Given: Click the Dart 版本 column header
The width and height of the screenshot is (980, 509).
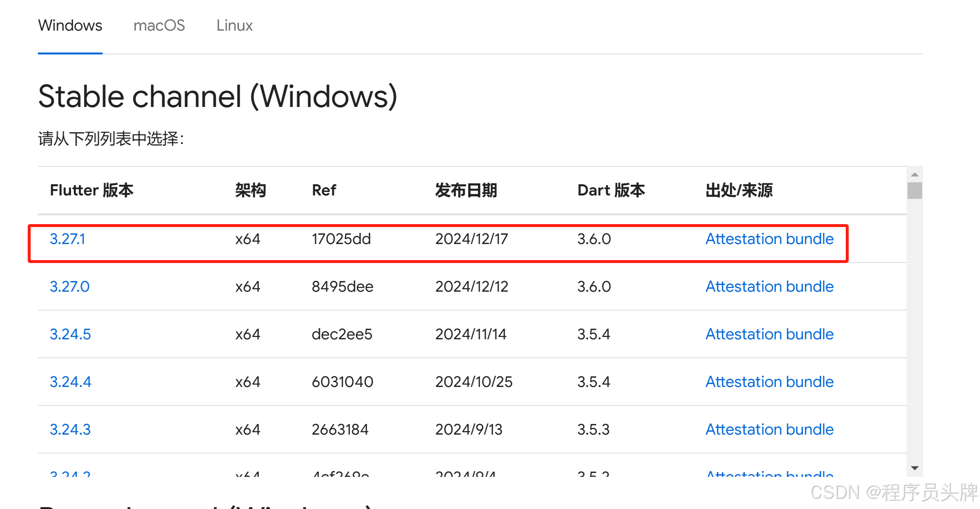Looking at the screenshot, I should [611, 190].
